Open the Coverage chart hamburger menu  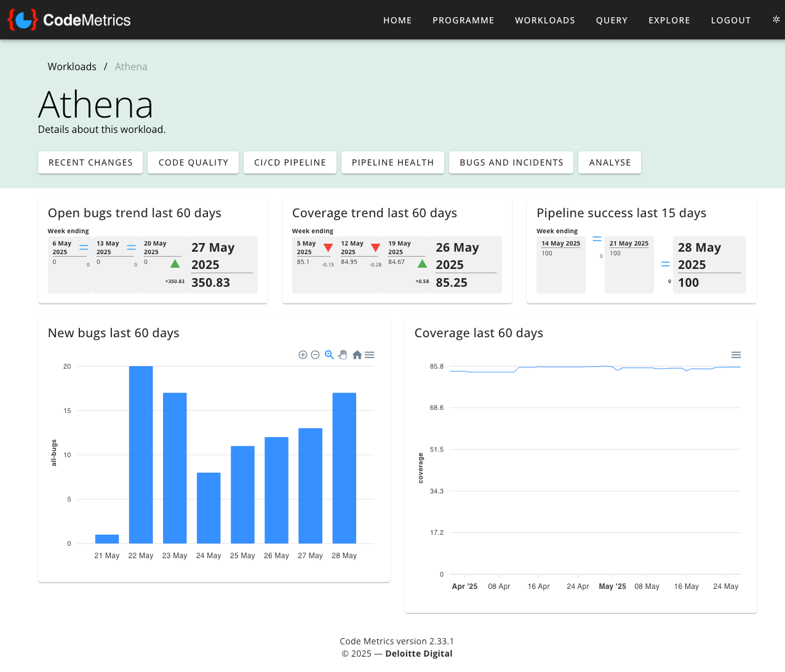click(x=736, y=355)
